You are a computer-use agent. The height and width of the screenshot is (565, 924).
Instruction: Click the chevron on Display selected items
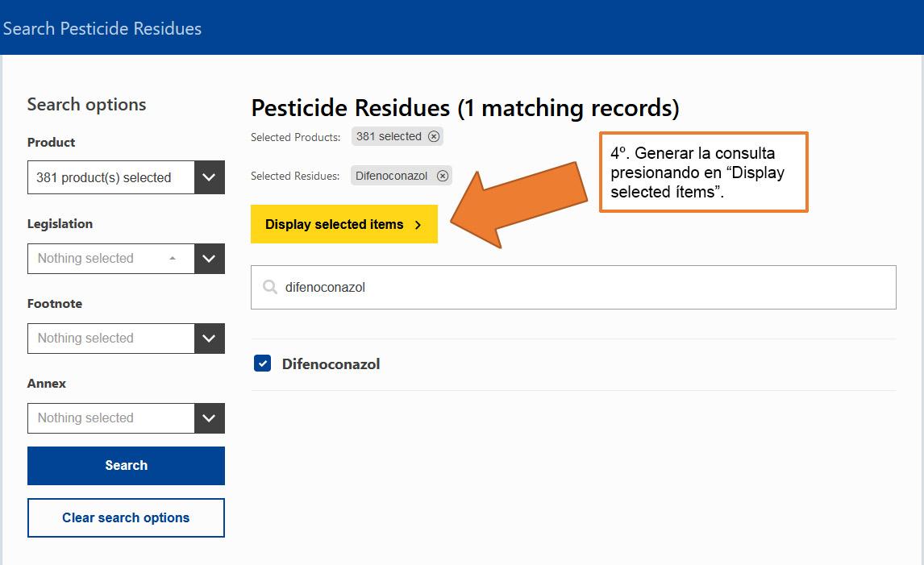click(x=418, y=224)
